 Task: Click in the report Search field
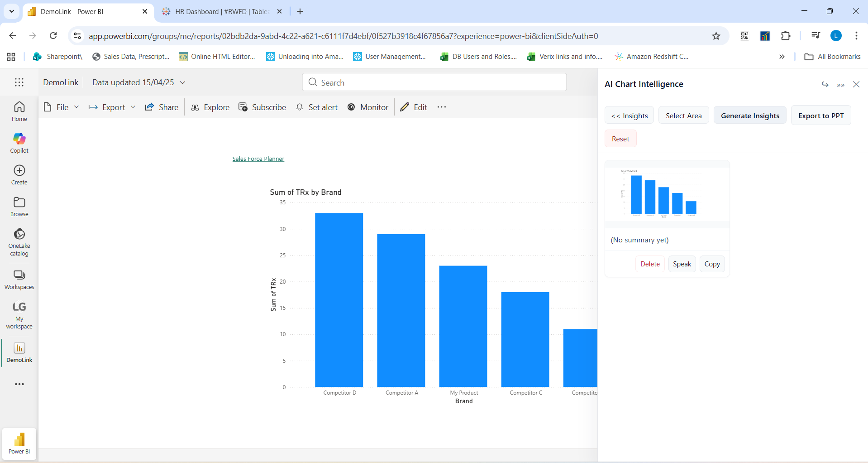click(x=434, y=82)
